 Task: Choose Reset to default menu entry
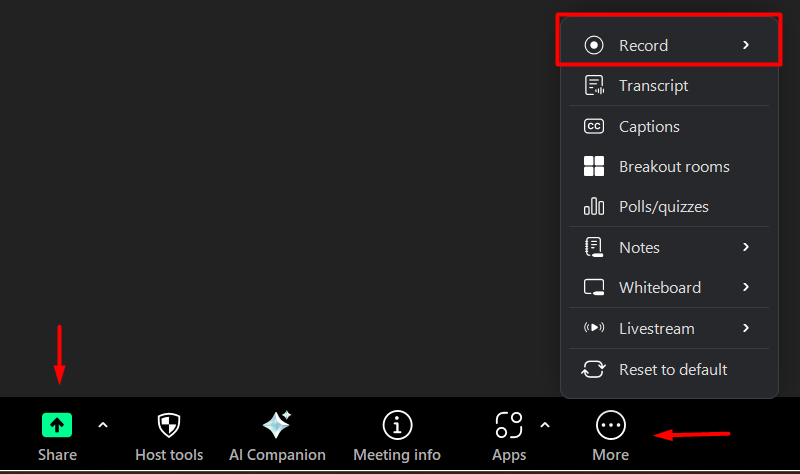click(x=669, y=369)
